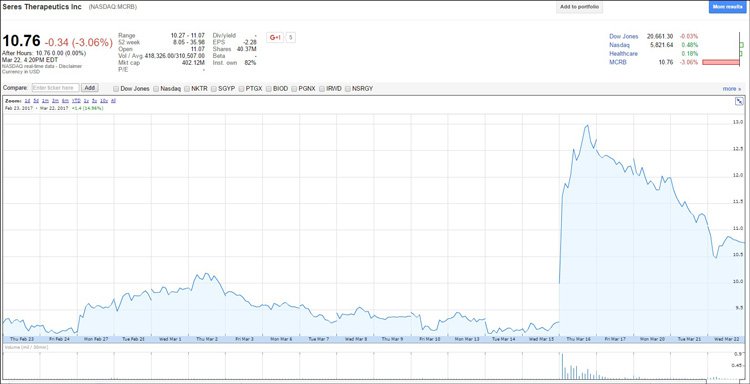Click the Dow Jones value 20,661.30
The width and height of the screenshot is (750, 384).
pyautogui.click(x=660, y=36)
